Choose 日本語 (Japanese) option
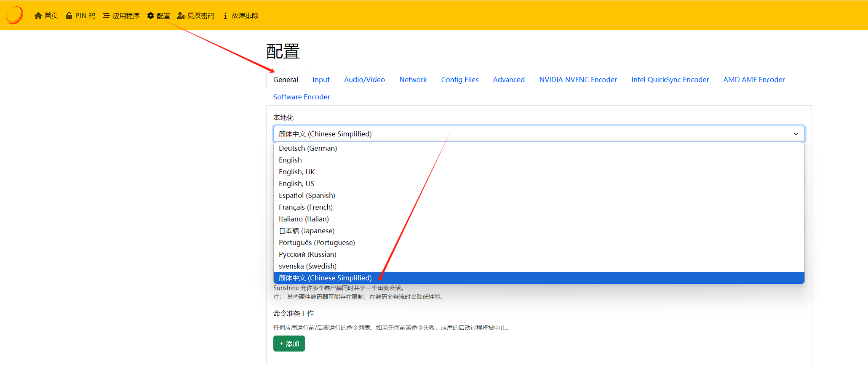The image size is (868, 365). tap(539, 231)
